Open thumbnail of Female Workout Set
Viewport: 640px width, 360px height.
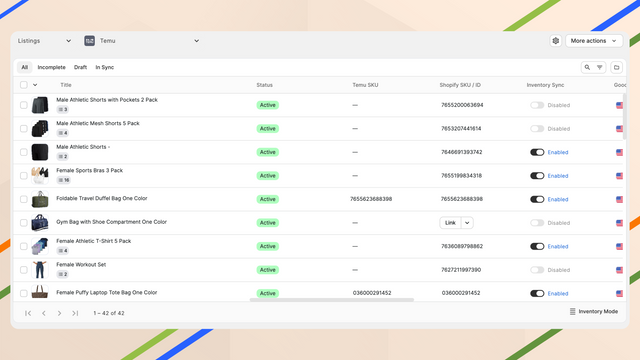(x=40, y=270)
